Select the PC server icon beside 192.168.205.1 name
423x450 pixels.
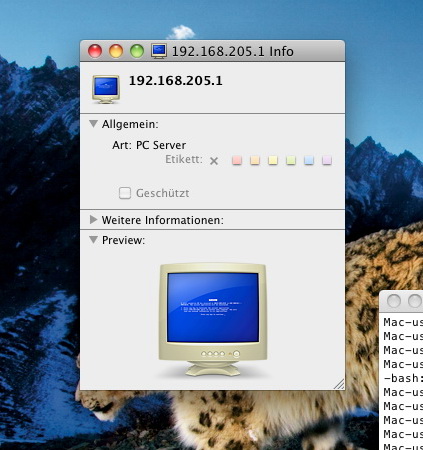106,89
